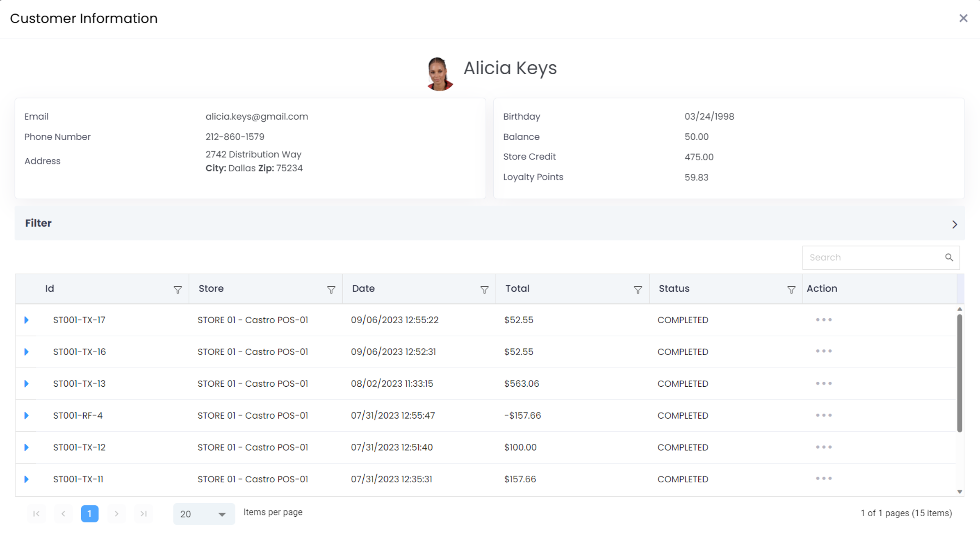Click the Id column filter icon
The image size is (980, 545).
(x=178, y=290)
